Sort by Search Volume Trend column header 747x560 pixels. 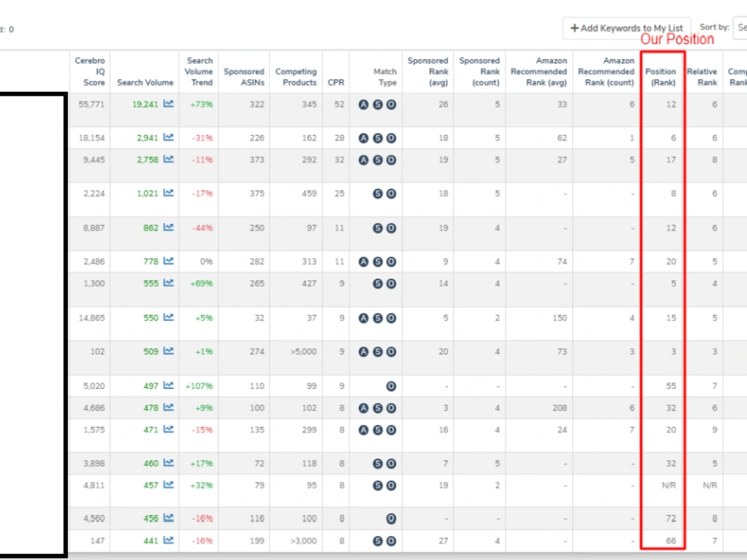(x=199, y=72)
